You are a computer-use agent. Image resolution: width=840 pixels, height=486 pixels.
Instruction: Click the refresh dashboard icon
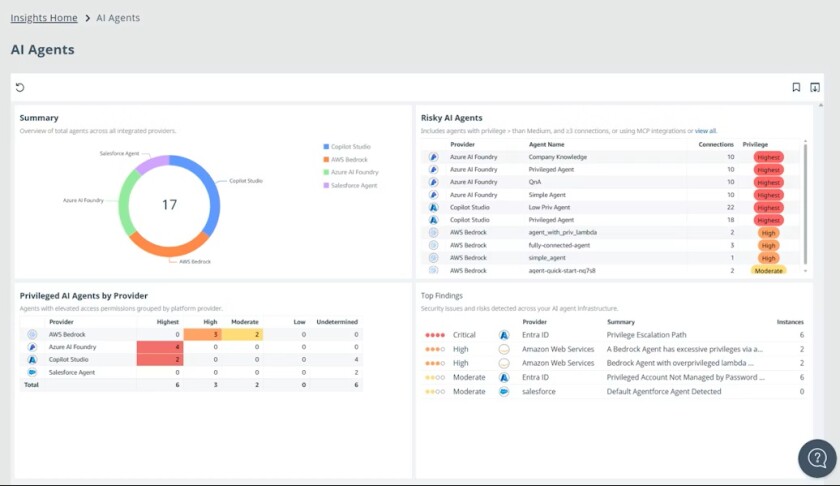tap(20, 88)
